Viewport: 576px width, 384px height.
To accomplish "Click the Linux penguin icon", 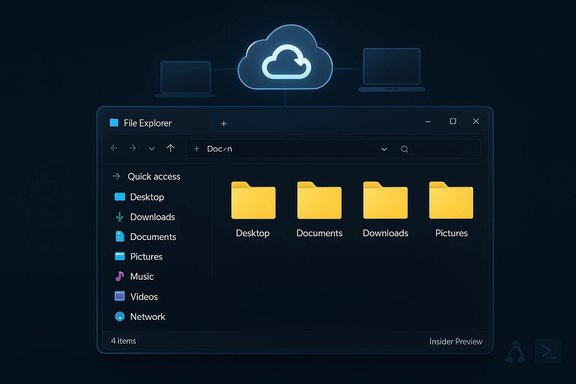I will click(515, 352).
